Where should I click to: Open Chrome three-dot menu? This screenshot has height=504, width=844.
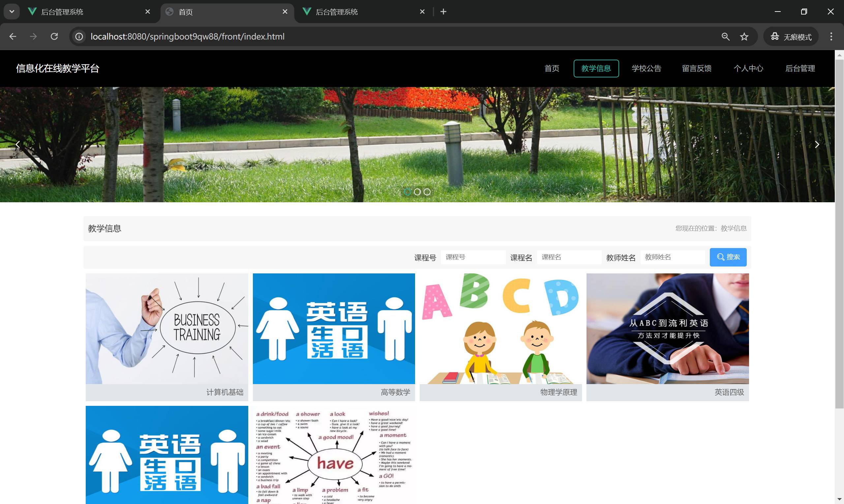click(831, 36)
